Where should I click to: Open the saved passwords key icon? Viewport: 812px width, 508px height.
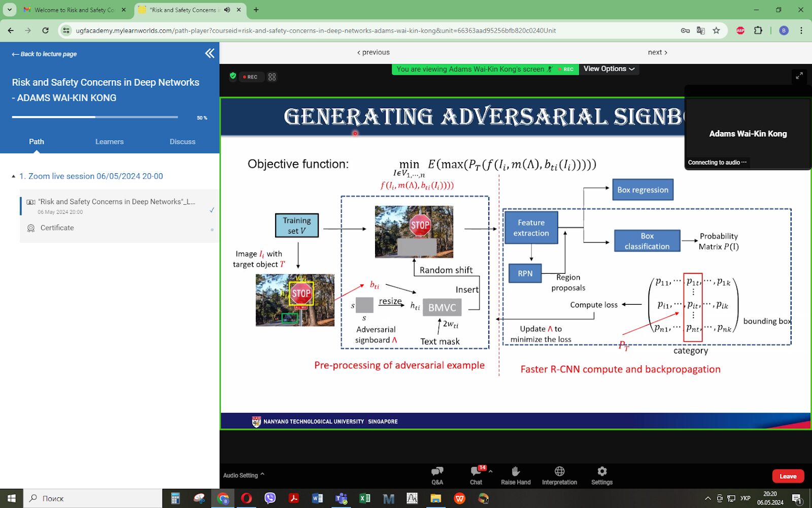pyautogui.click(x=685, y=30)
